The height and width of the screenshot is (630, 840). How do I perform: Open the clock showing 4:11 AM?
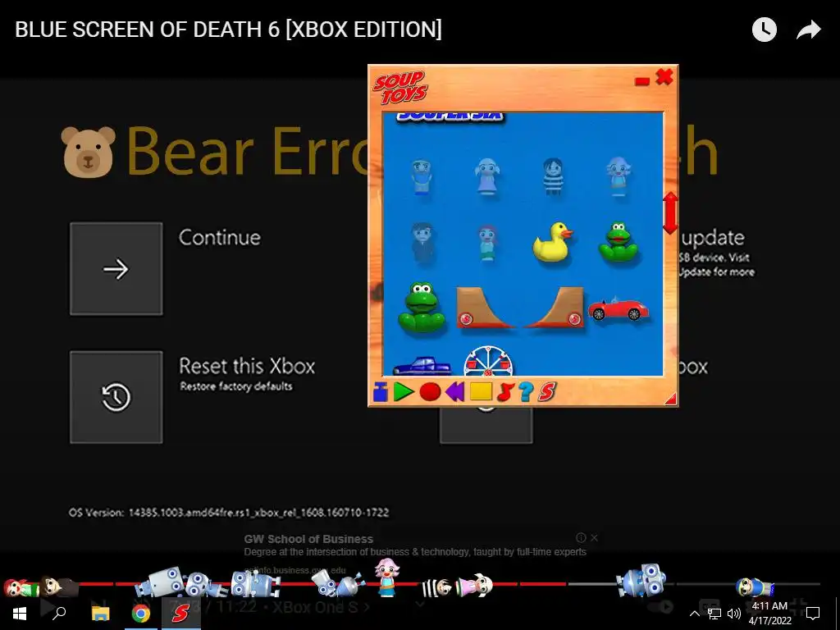coord(769,614)
